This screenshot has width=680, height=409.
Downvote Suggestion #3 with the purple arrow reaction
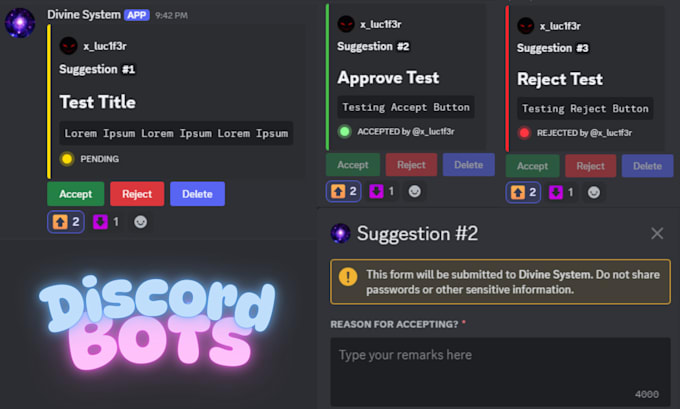coord(562,192)
